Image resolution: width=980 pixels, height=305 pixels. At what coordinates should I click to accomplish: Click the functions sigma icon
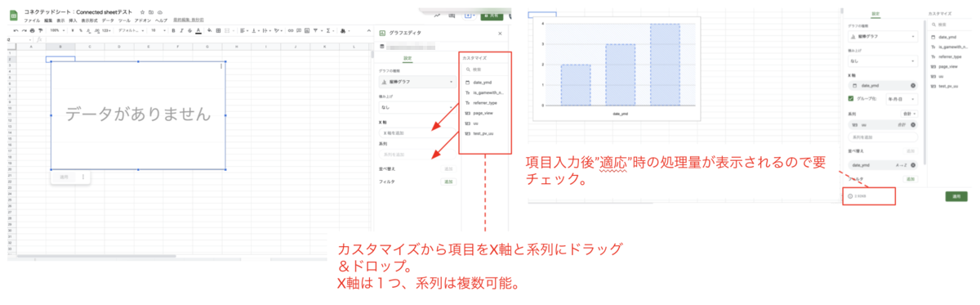(328, 30)
